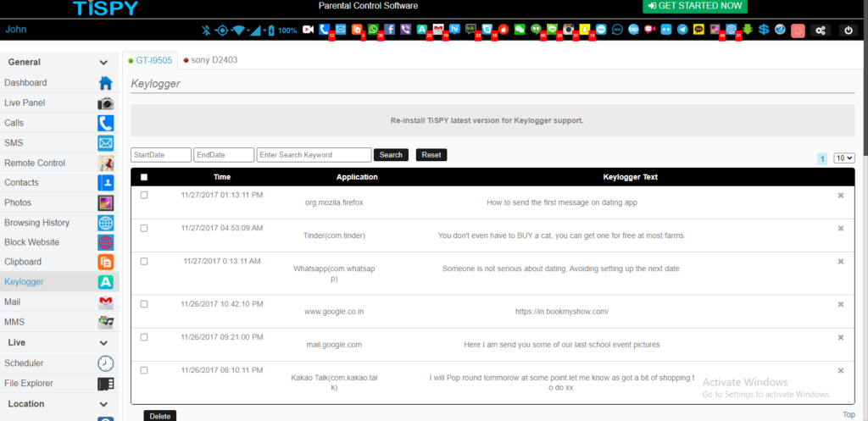Image resolution: width=868 pixels, height=421 pixels.
Task: Open the dropdown arrow beside the WiFi icon
Action: (x=249, y=30)
